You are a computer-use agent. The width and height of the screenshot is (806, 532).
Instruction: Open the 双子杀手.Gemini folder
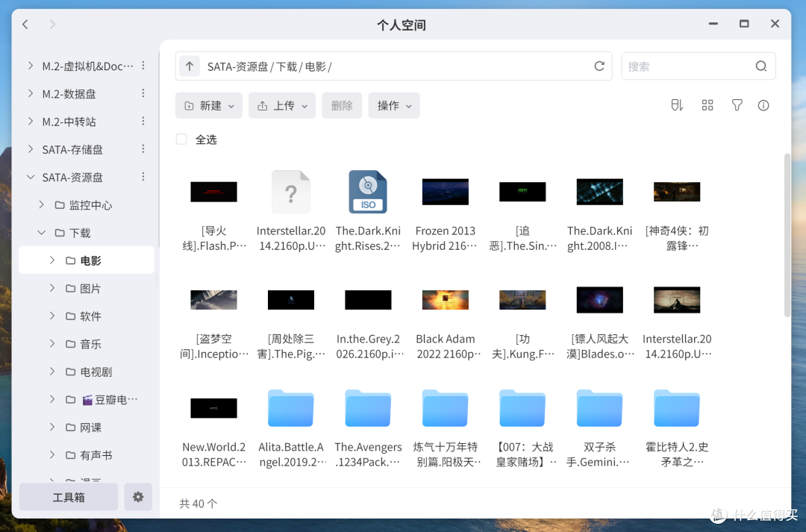point(599,408)
